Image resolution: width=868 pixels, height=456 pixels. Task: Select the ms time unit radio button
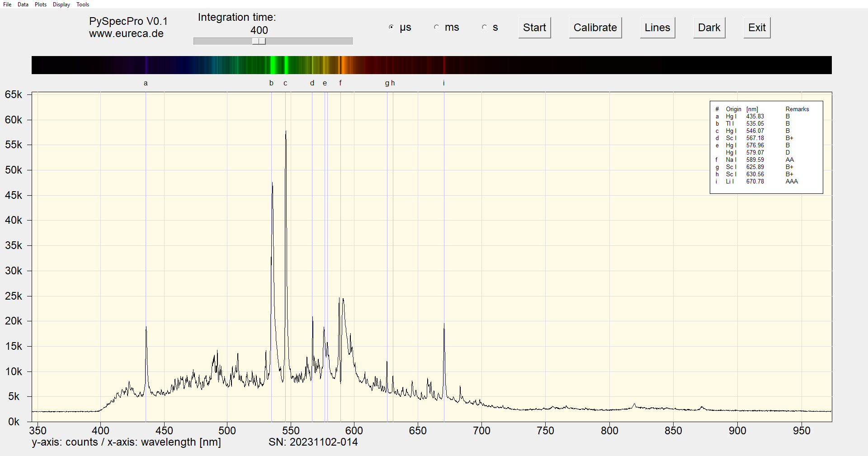437,27
